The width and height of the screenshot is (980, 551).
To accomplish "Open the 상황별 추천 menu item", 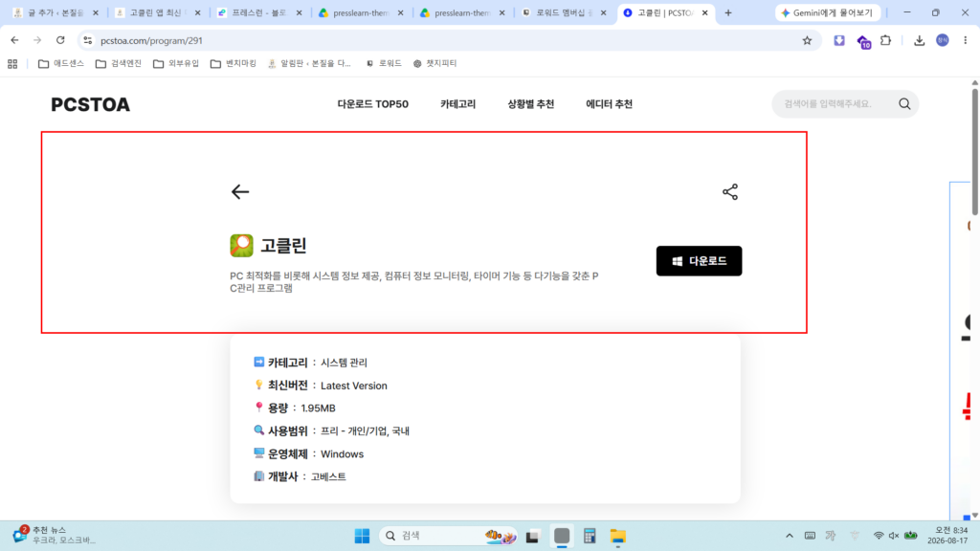I will click(x=530, y=104).
